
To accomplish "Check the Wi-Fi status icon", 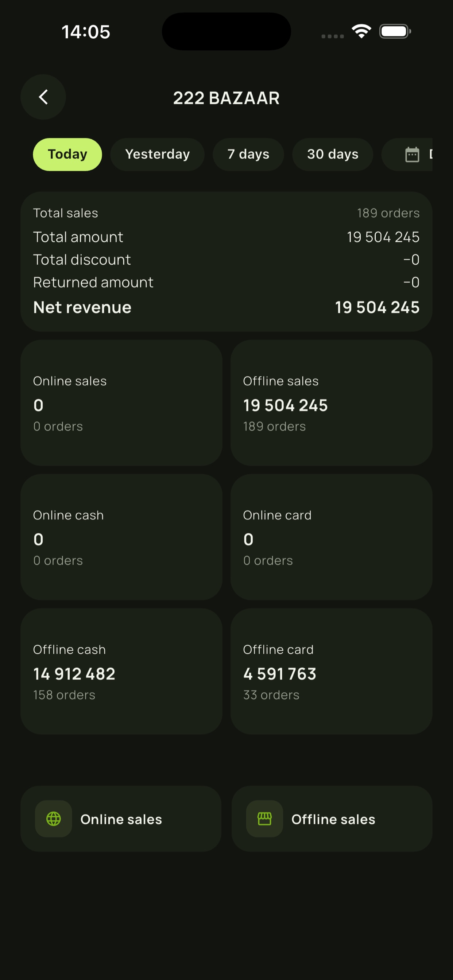I will tap(361, 31).
